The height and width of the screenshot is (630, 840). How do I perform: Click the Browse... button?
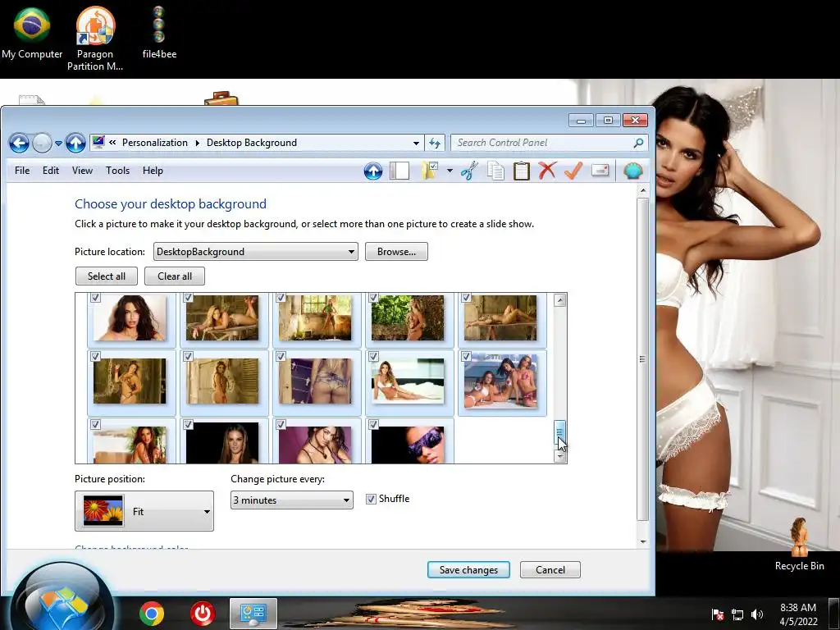pyautogui.click(x=396, y=252)
